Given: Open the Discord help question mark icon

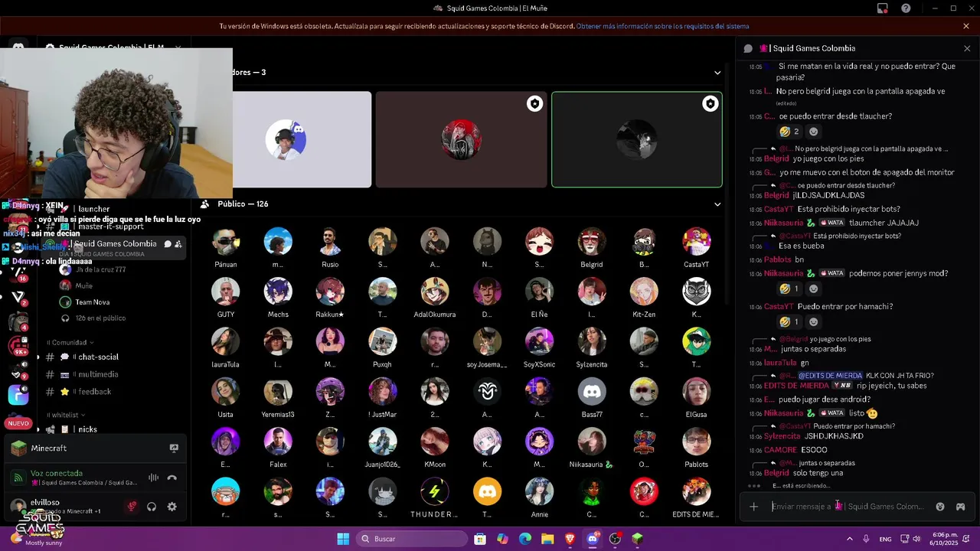Looking at the screenshot, I should coord(906,8).
